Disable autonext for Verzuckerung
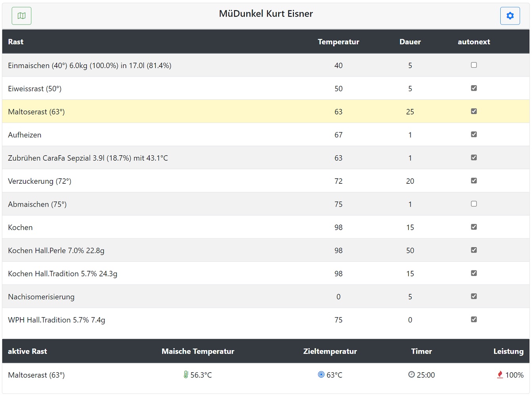 [x=474, y=181]
